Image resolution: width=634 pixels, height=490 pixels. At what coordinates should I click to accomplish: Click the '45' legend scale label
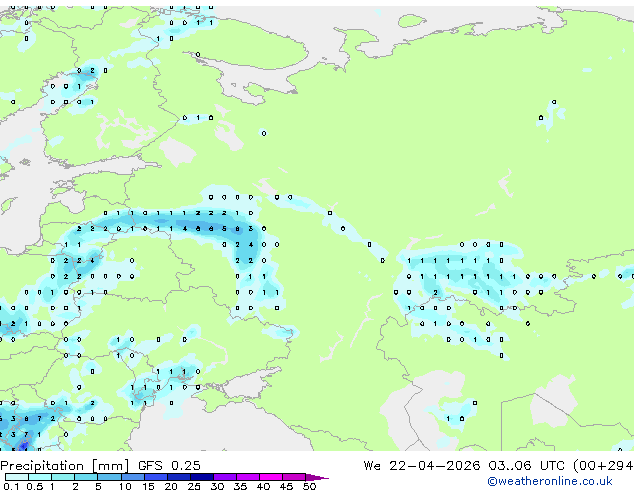(286, 486)
